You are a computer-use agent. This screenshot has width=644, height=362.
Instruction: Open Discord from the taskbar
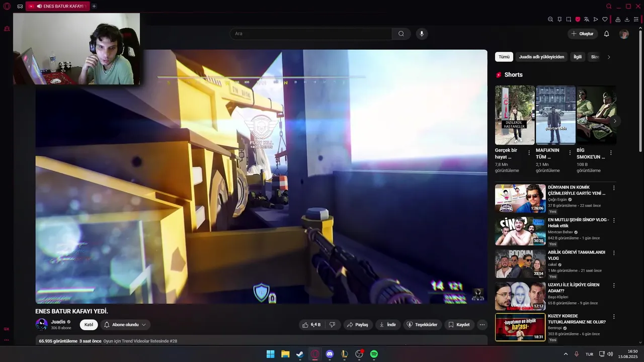(330, 354)
